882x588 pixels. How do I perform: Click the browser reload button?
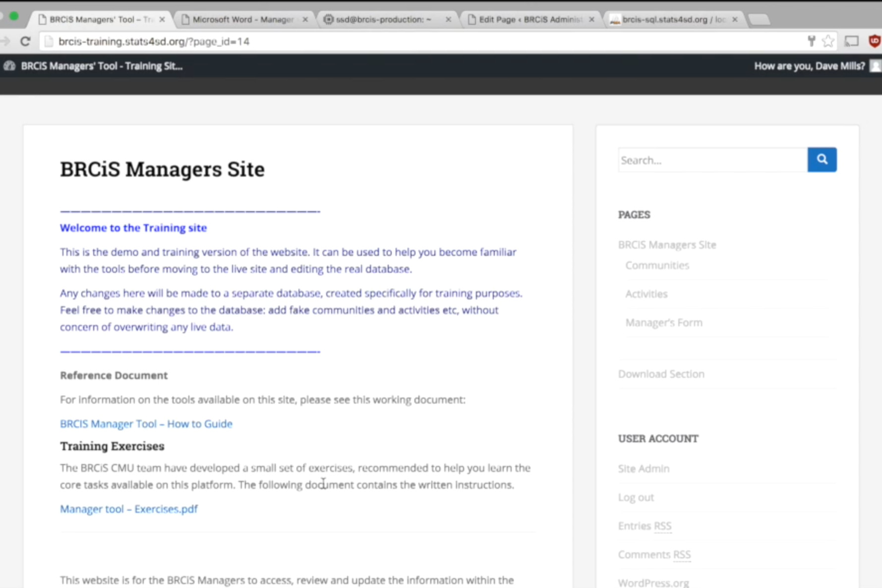coord(25,41)
